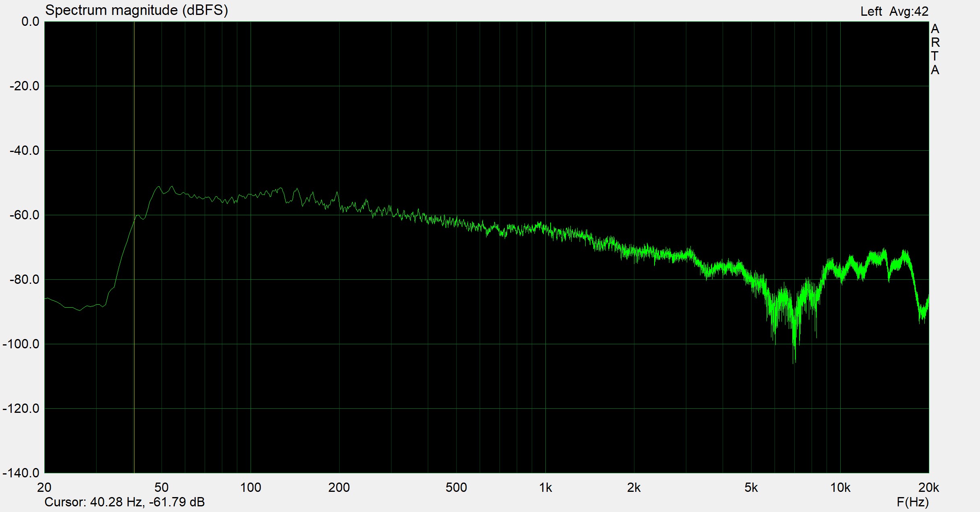Click the 100 Hz frequency axis label
Screen dimensions: 980x512
click(251, 488)
